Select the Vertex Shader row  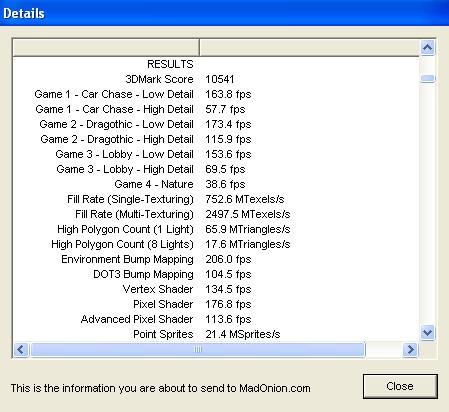tap(216, 289)
